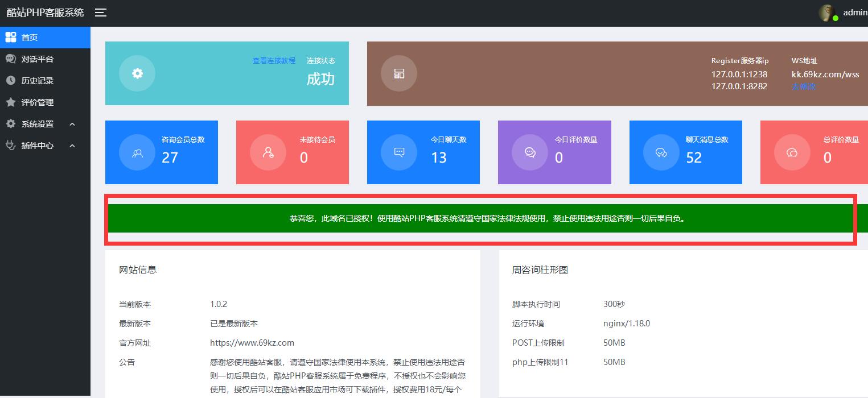This screenshot has height=398, width=868.
Task: Click the users icon on 咨询会员总数 card
Action: tap(137, 152)
